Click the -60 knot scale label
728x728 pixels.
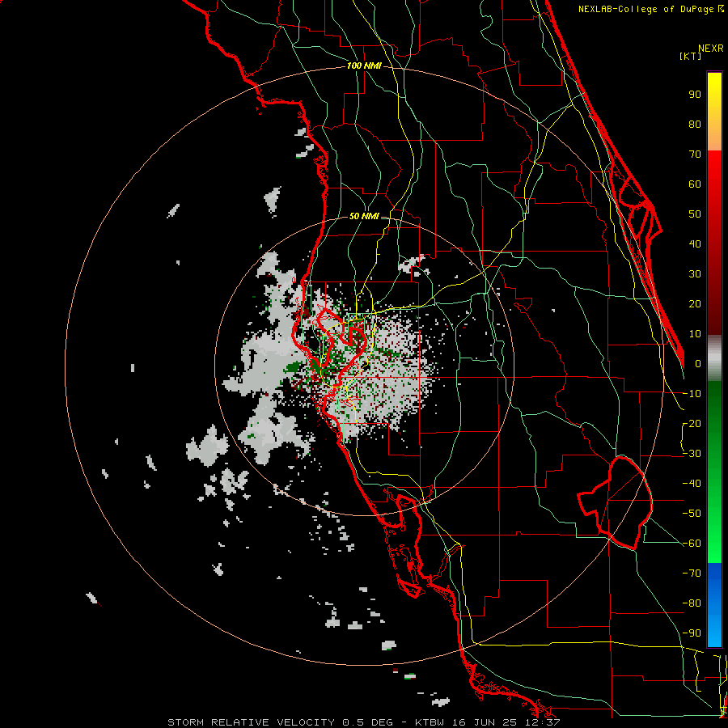[692, 544]
